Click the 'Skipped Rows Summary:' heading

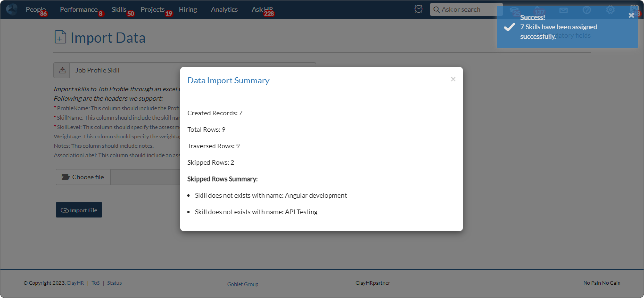(x=222, y=179)
